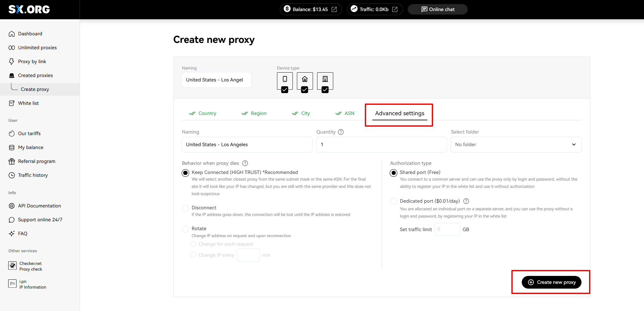This screenshot has height=311, width=644.
Task: Click the White list icon
Action: click(x=12, y=103)
